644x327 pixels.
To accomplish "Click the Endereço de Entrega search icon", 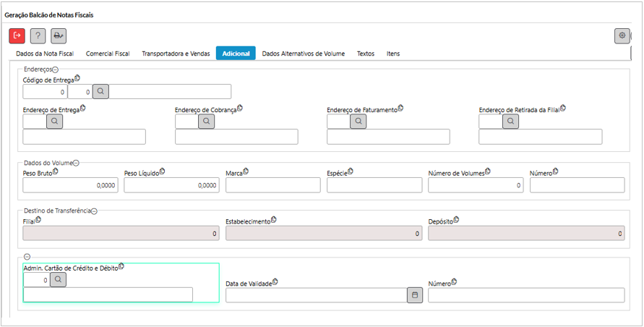I will pos(55,122).
